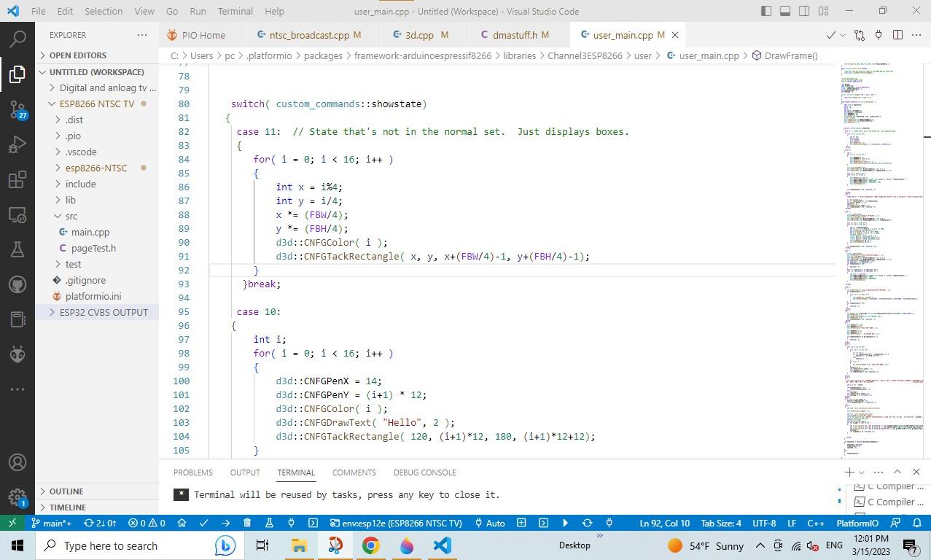Open the Extensions view in the activity bar
931x560 pixels.
click(17, 179)
